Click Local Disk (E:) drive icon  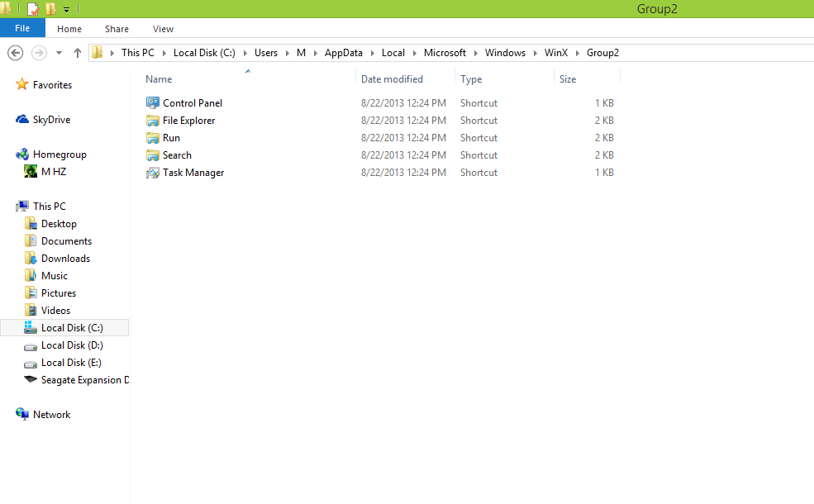(31, 364)
